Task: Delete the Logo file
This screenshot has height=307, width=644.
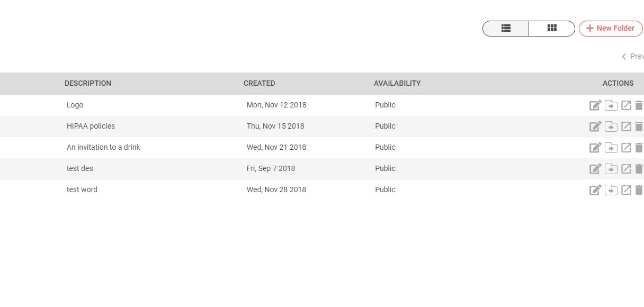Action: (x=639, y=105)
